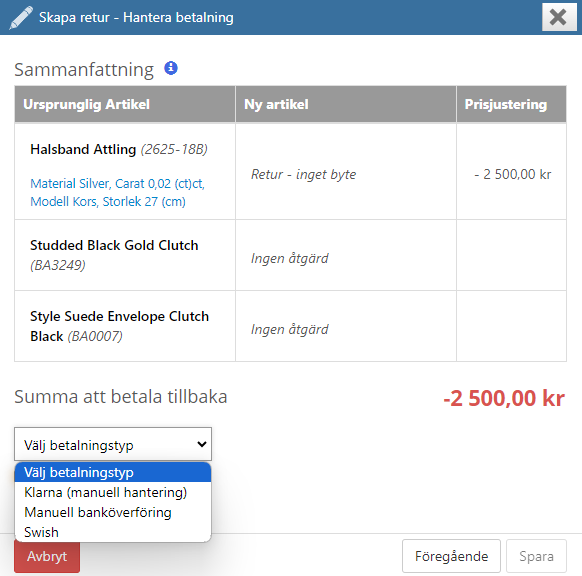This screenshot has width=582, height=576.
Task: Click the blue info icon beside Sammanfattning
Action: 171,68
